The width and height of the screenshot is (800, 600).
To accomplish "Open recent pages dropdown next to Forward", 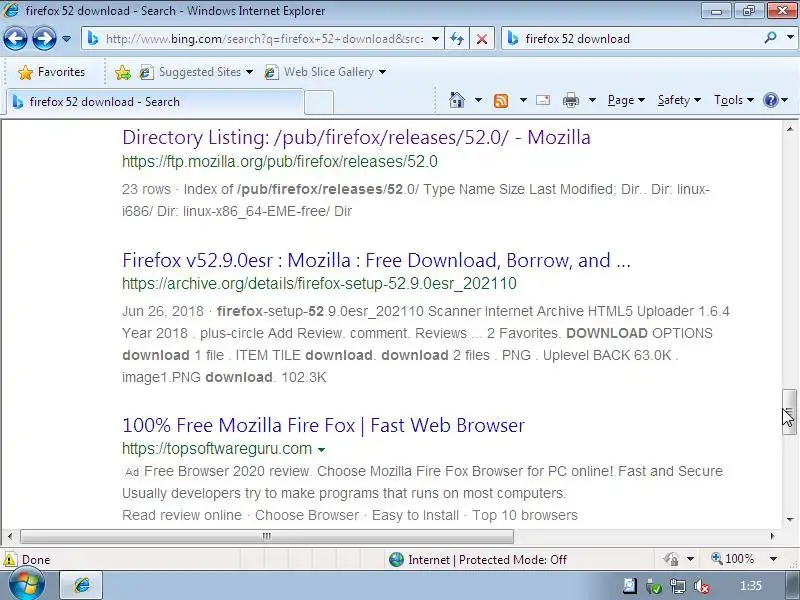I will pos(66,39).
